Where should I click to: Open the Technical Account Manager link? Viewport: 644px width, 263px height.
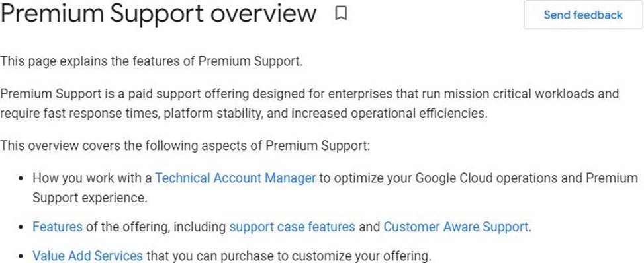pos(236,178)
